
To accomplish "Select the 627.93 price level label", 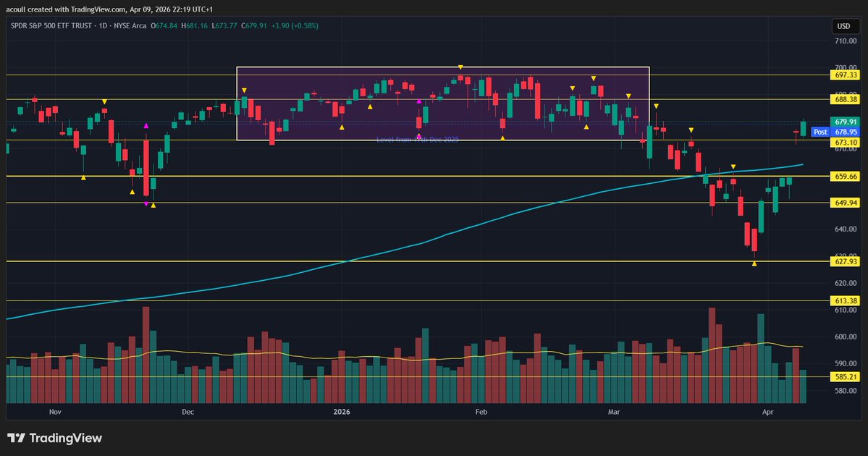I will coord(846,262).
